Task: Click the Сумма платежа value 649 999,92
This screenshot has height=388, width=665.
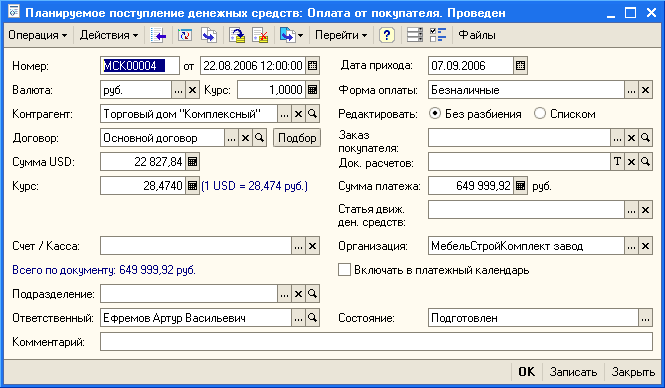Action: coord(471,186)
